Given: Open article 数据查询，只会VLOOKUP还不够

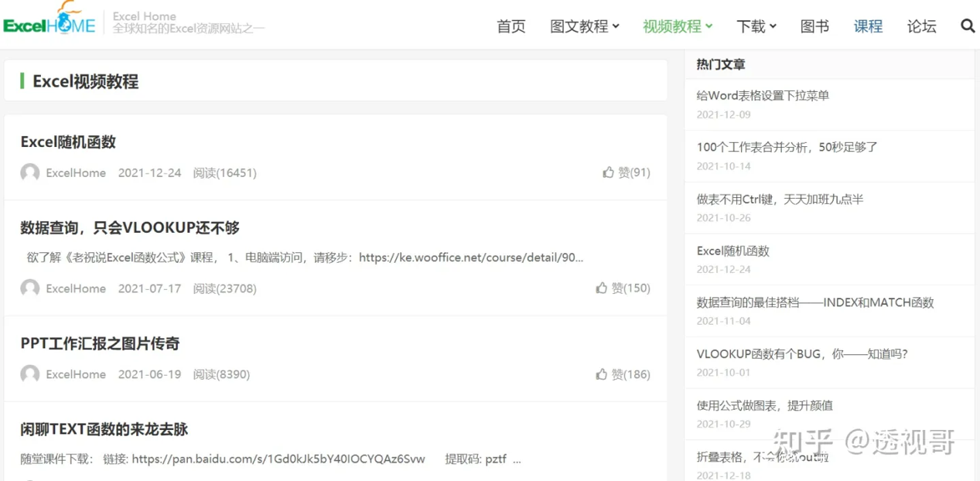Looking at the screenshot, I should 130,228.
